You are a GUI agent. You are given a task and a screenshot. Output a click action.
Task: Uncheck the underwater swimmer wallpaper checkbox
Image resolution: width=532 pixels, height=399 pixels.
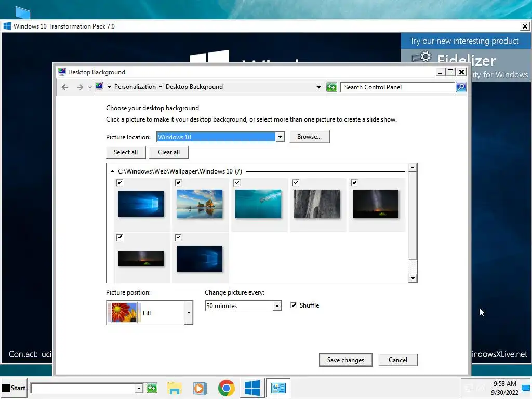click(237, 183)
